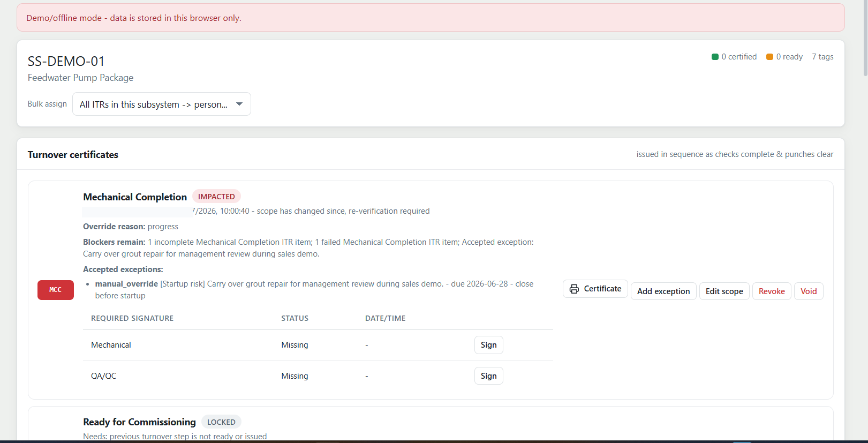The height and width of the screenshot is (443, 868).
Task: Click the red MCC badge
Action: tap(56, 290)
